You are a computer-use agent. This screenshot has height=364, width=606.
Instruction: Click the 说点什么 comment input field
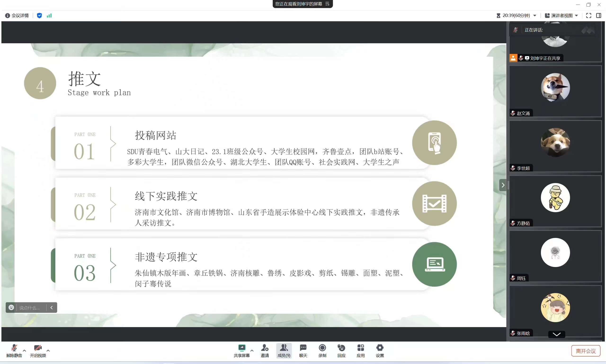coord(29,307)
